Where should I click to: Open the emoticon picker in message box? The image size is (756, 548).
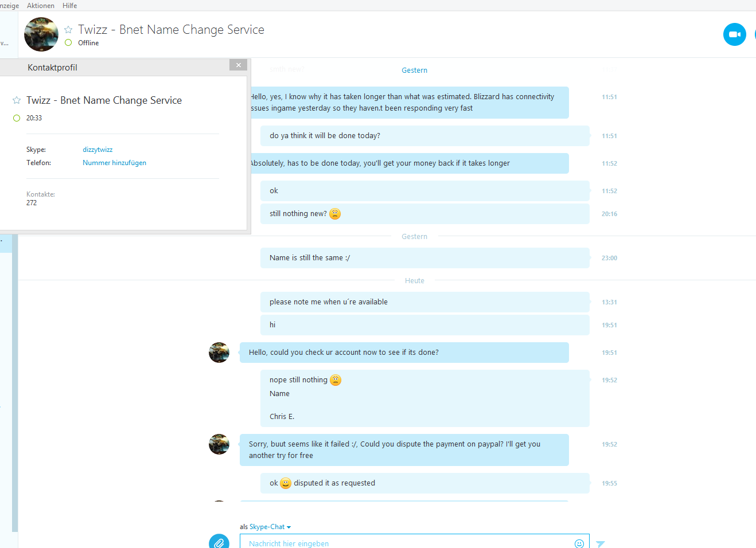[579, 543]
